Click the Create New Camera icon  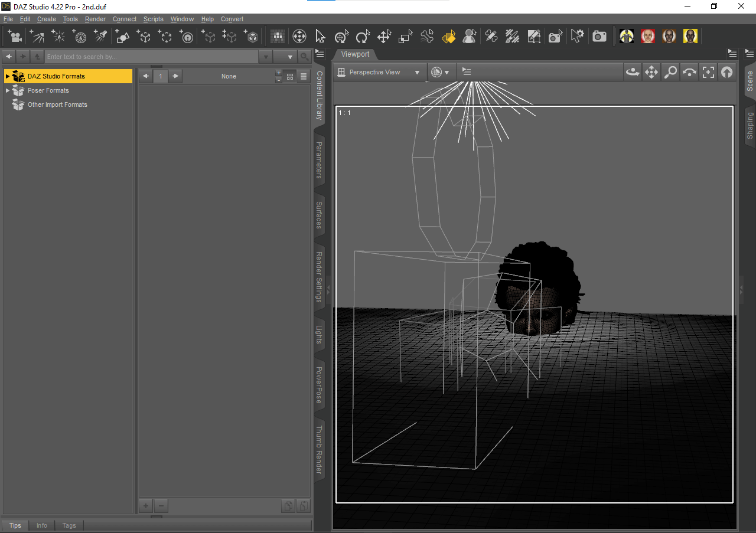(x=15, y=37)
